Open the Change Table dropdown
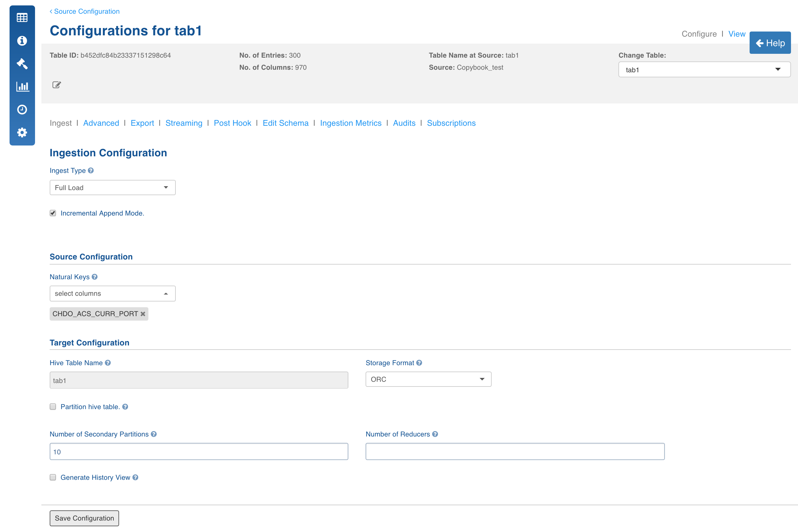Screen dimensions: 798x532 click(704, 69)
